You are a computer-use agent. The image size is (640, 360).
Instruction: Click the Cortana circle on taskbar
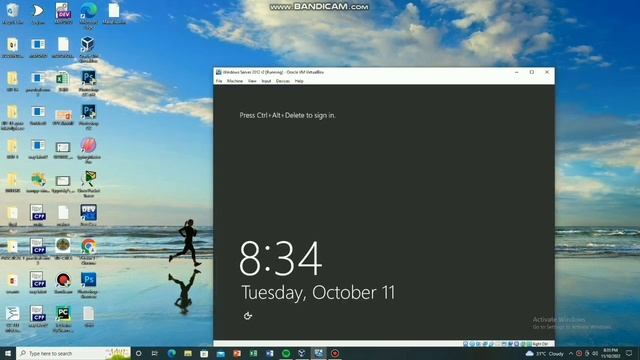(x=138, y=353)
